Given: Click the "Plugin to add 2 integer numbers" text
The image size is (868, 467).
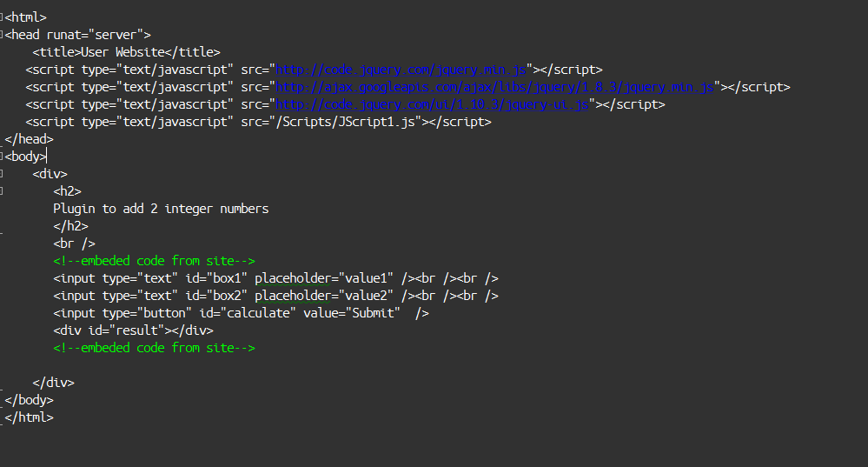Looking at the screenshot, I should coord(161,209).
